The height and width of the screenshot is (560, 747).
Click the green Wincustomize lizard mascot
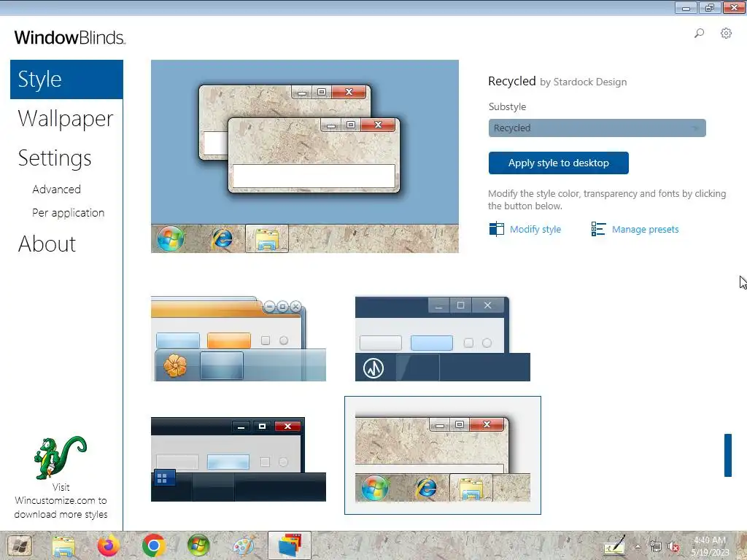click(x=60, y=457)
